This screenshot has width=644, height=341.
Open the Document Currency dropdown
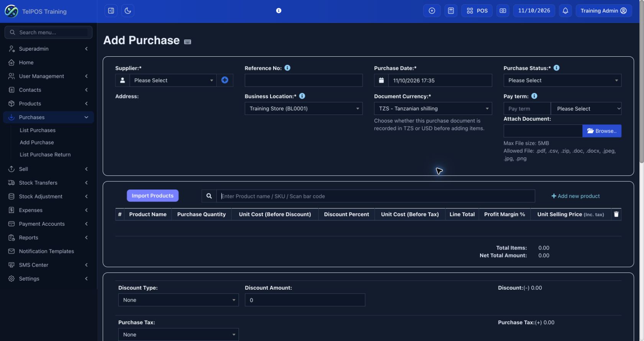(433, 108)
